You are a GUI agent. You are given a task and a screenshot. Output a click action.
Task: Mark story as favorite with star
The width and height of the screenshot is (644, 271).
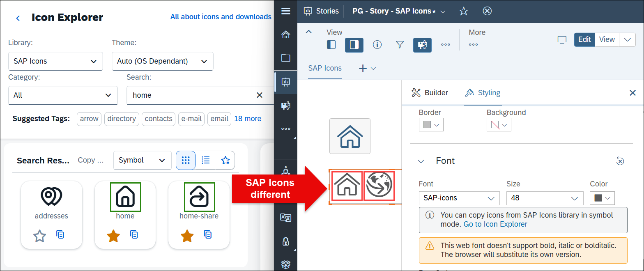click(464, 11)
